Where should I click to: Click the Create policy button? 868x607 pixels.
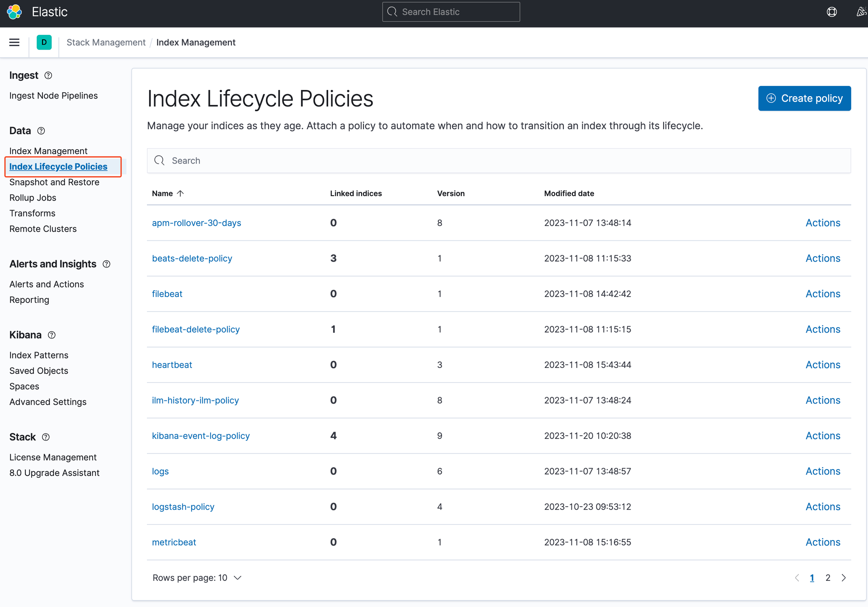pyautogui.click(x=804, y=98)
